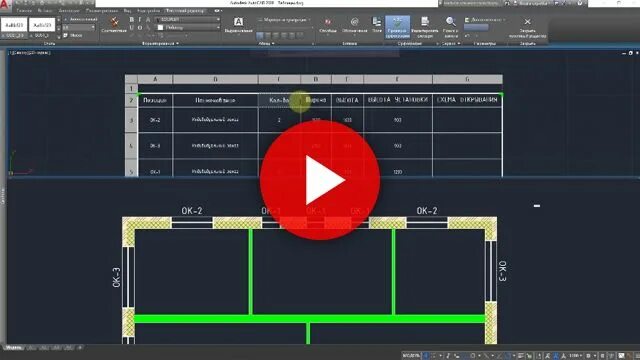Screen dimensions: 640x360
Task: Click the help search input field
Action: [x=471, y=3]
